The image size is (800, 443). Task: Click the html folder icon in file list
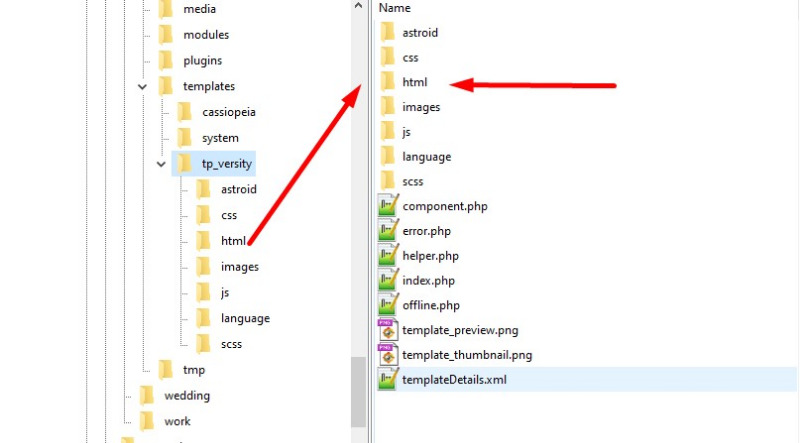coord(388,82)
